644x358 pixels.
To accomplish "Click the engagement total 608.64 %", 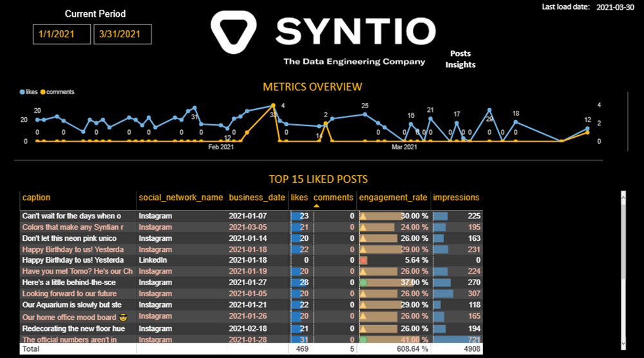I will (x=412, y=349).
